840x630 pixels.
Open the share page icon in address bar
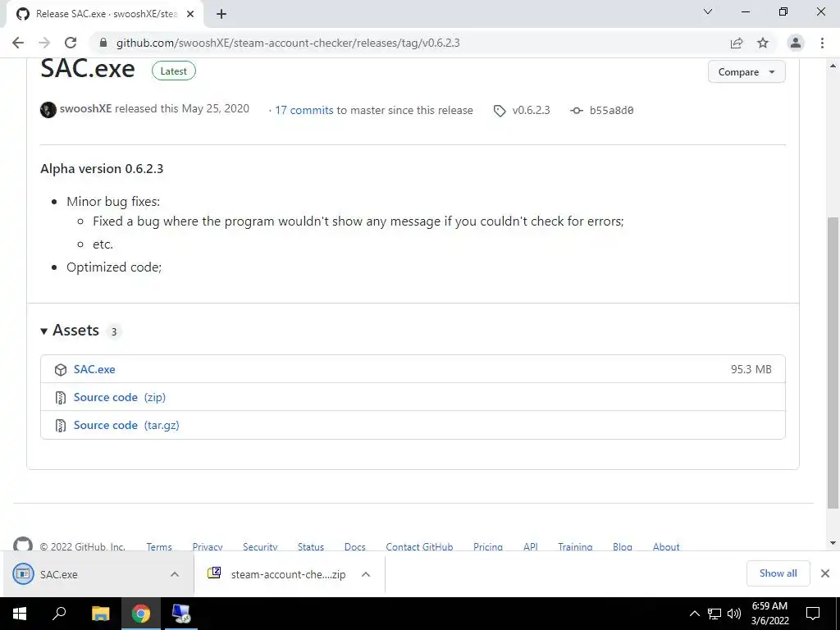737,43
